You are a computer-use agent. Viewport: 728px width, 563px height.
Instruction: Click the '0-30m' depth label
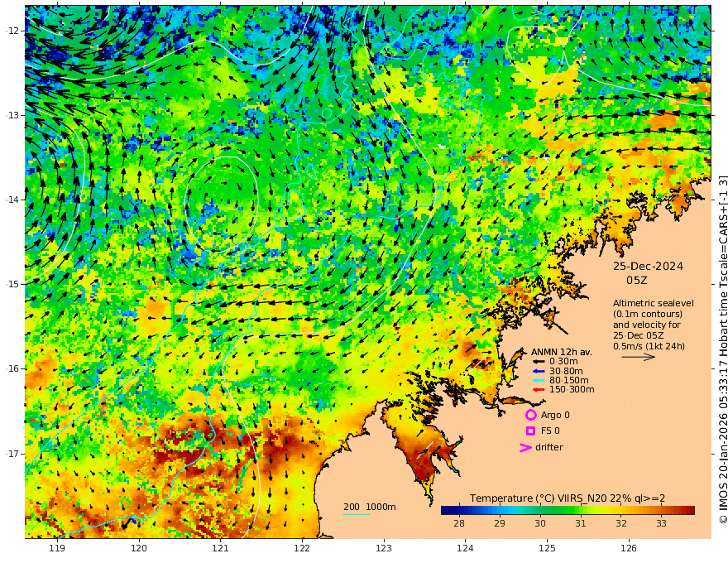click(x=563, y=362)
